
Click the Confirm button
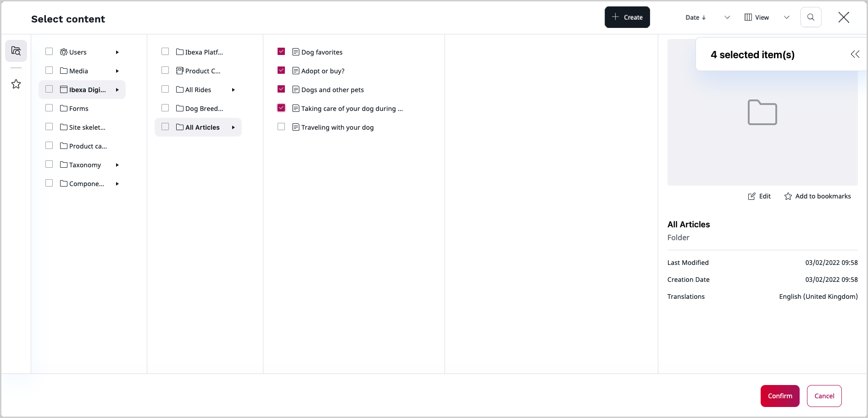point(779,396)
